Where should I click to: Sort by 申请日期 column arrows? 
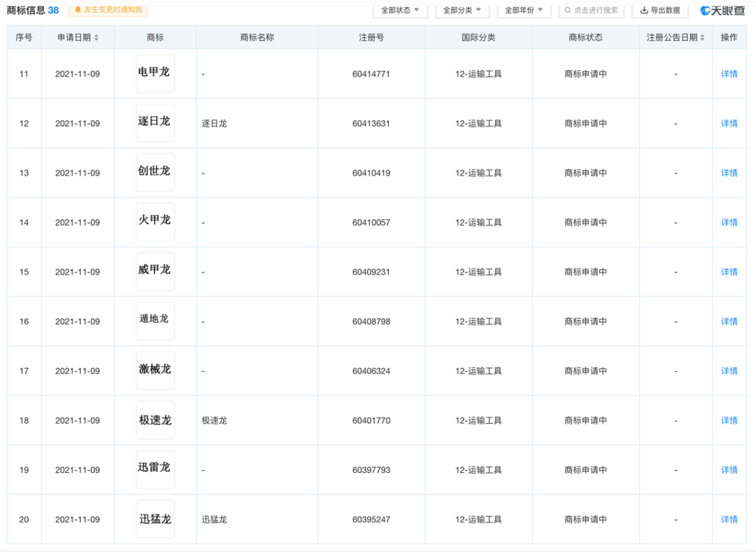(x=97, y=38)
